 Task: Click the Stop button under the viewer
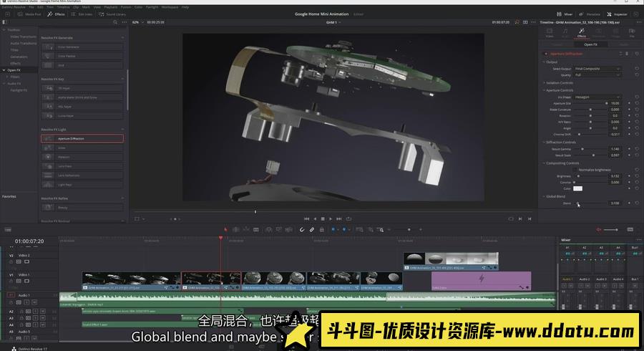pyautogui.click(x=323, y=218)
